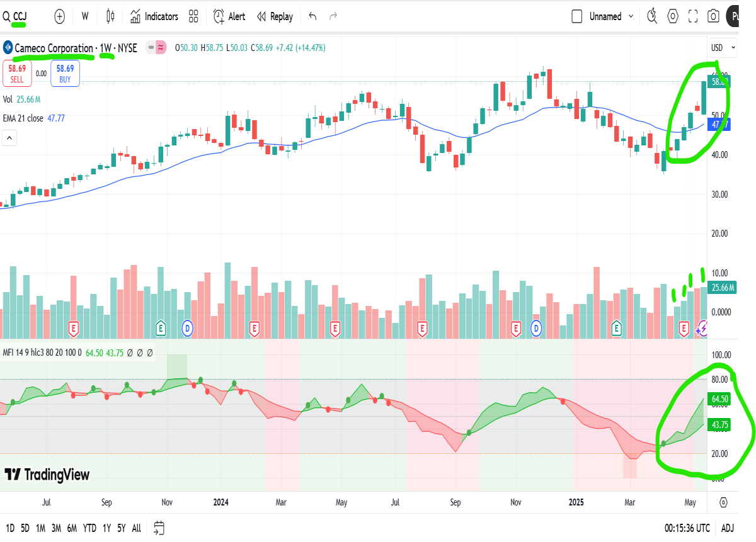Click the 58.69 SELL button
The height and width of the screenshot is (542, 756).
tap(17, 73)
